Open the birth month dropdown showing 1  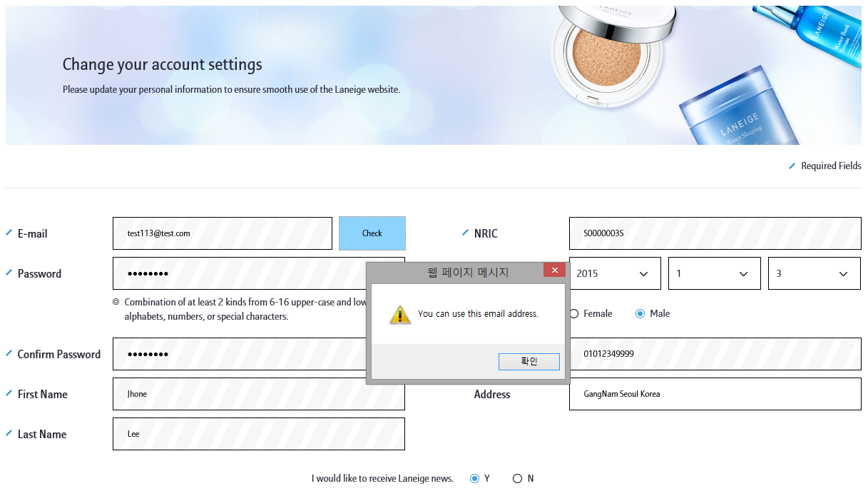(x=715, y=273)
